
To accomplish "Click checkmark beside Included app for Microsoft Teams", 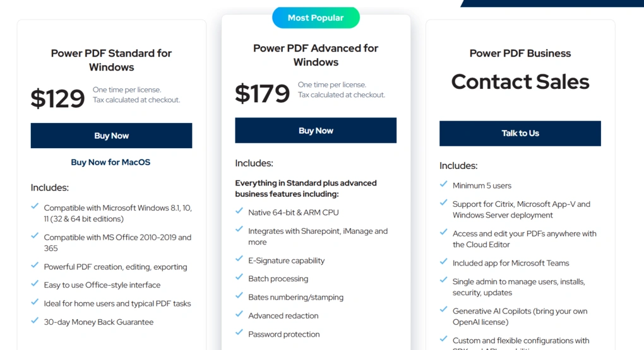I will click(444, 262).
